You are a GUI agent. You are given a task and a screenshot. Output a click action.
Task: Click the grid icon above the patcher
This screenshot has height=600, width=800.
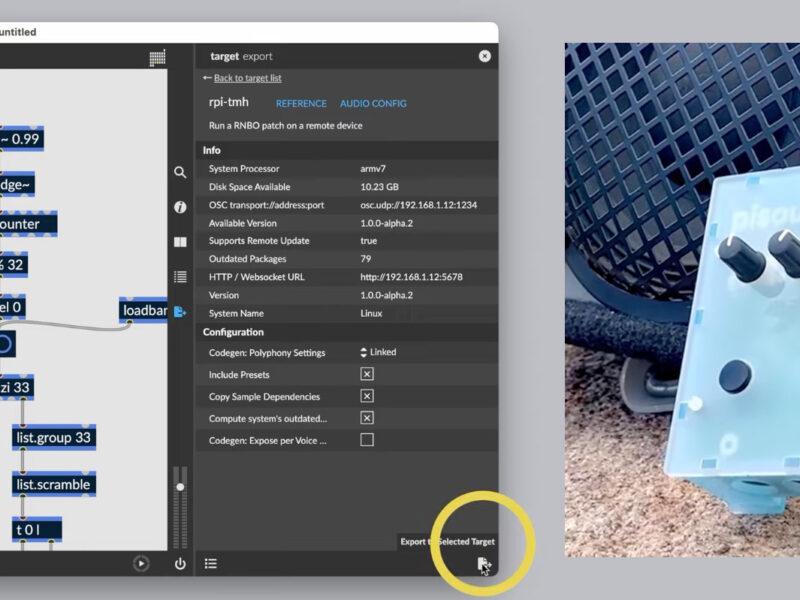pos(157,58)
